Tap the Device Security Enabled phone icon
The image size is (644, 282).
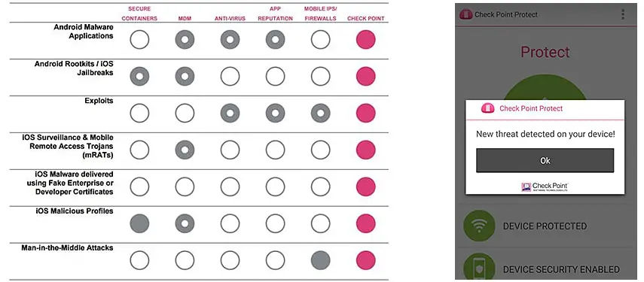[x=479, y=268]
